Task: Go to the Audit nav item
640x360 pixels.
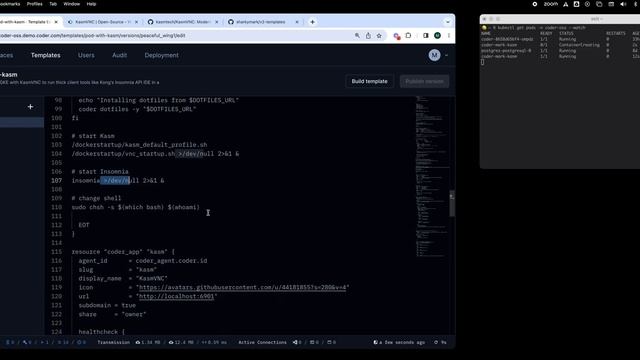Action: (x=120, y=55)
